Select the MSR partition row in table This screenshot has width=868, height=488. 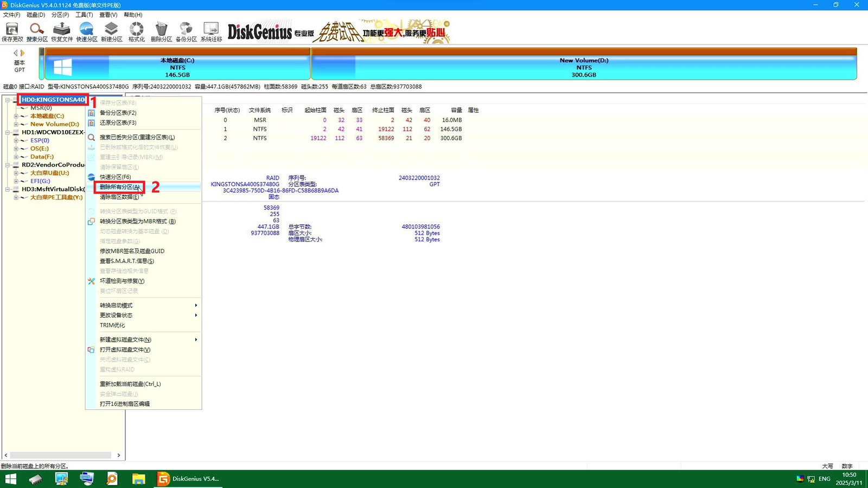(x=339, y=120)
